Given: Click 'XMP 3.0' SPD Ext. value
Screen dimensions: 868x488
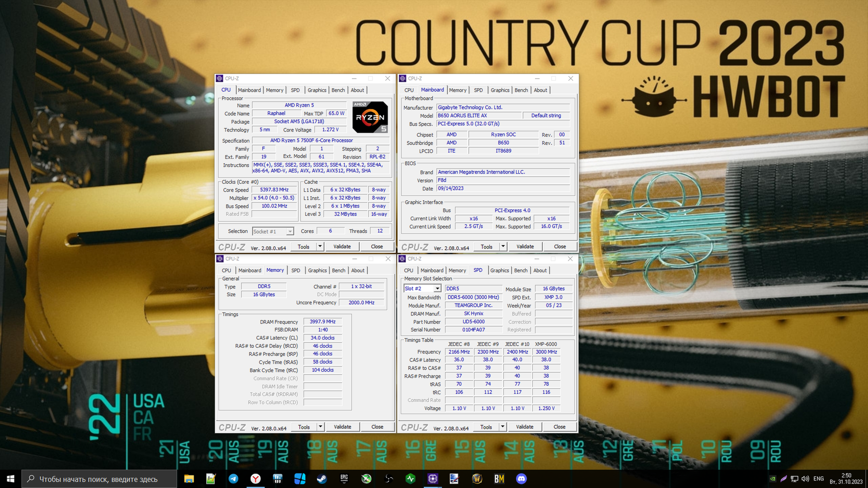Looking at the screenshot, I should tap(553, 297).
